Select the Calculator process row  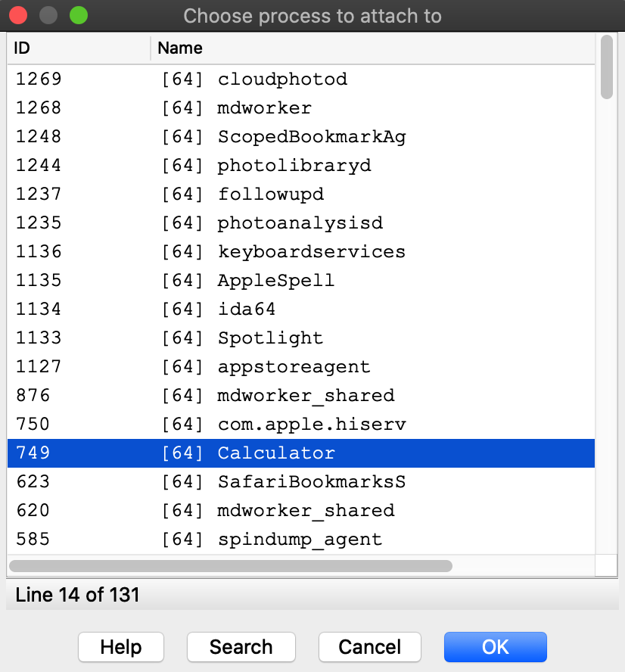click(276, 453)
